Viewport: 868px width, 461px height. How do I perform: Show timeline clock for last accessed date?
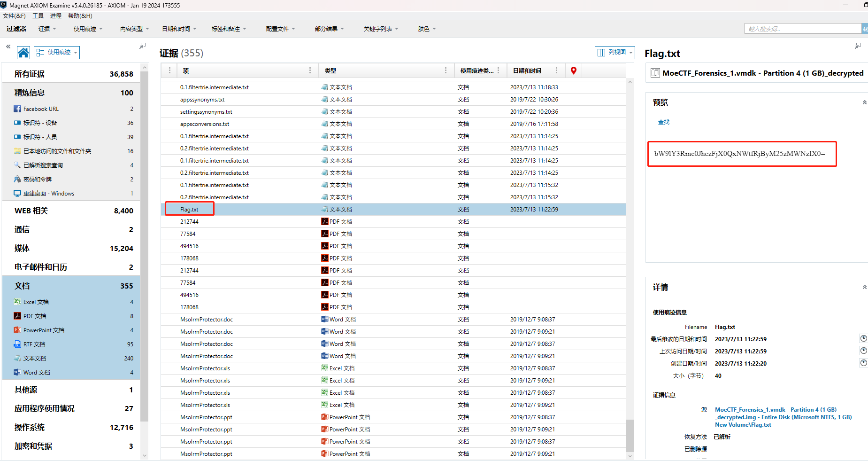click(863, 351)
